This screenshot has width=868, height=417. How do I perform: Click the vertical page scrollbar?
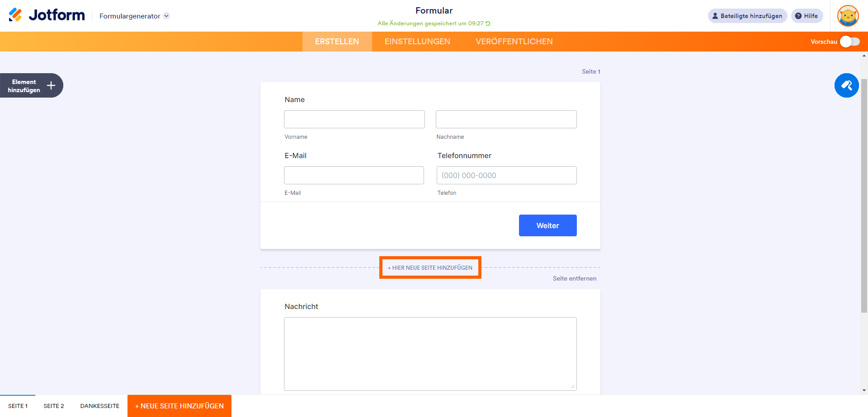point(864,194)
